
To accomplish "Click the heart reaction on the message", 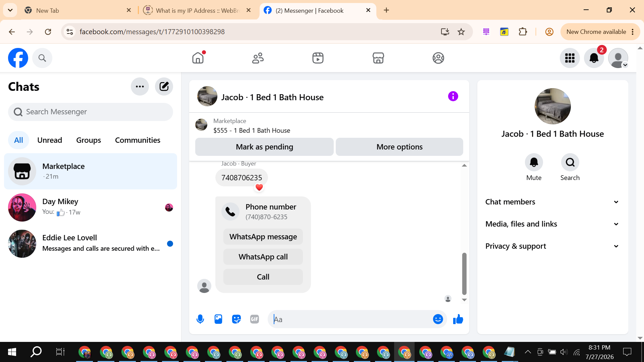I will 259,187.
